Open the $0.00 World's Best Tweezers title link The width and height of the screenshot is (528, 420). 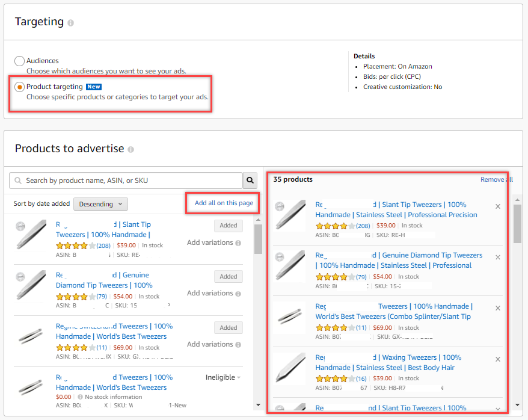[114, 382]
